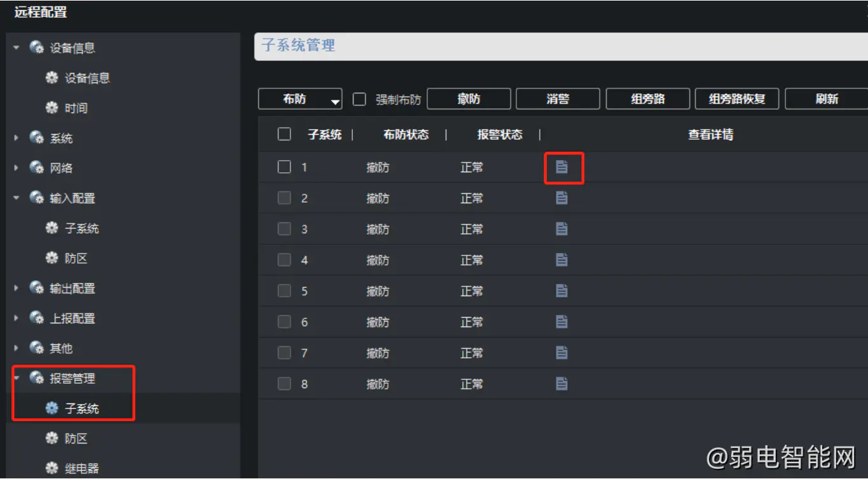Click cog icon of 子系统 under 报警管理

(52, 408)
